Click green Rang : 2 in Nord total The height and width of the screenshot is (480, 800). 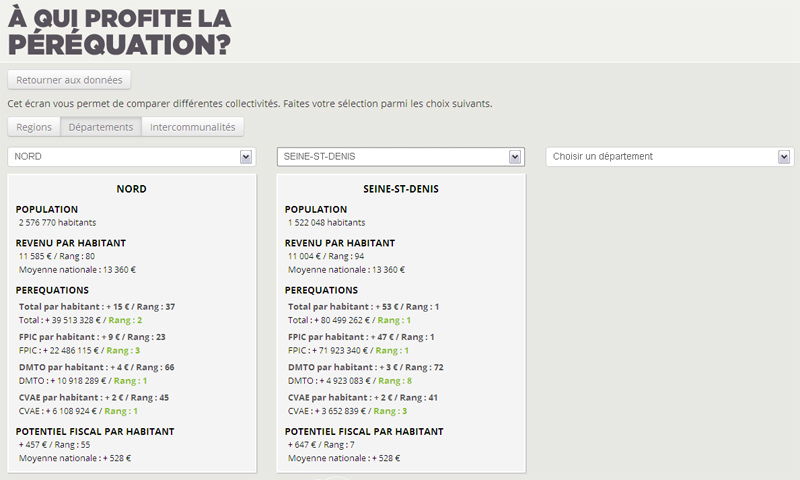pyautogui.click(x=124, y=321)
